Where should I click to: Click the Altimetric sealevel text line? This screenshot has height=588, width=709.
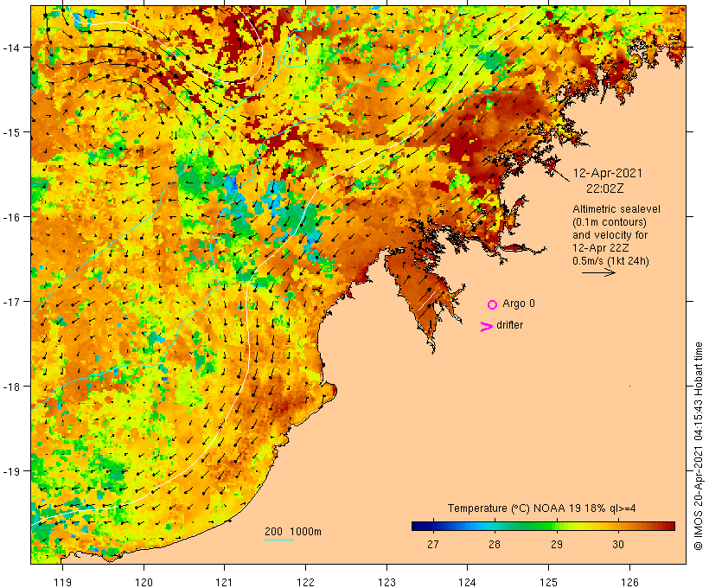pyautogui.click(x=616, y=209)
